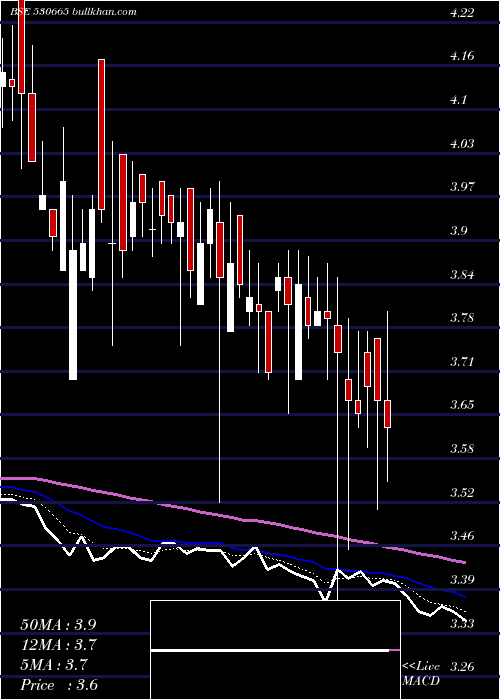Click the 3.78 price axis label
500x700 pixels.
(x=461, y=318)
